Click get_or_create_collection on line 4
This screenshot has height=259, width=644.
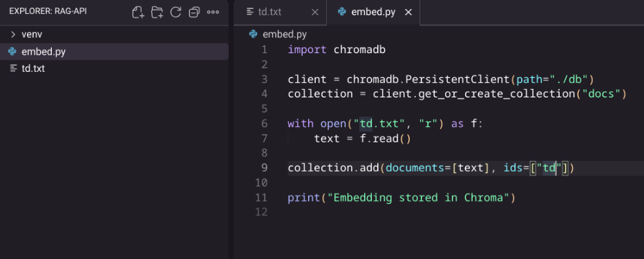click(497, 95)
